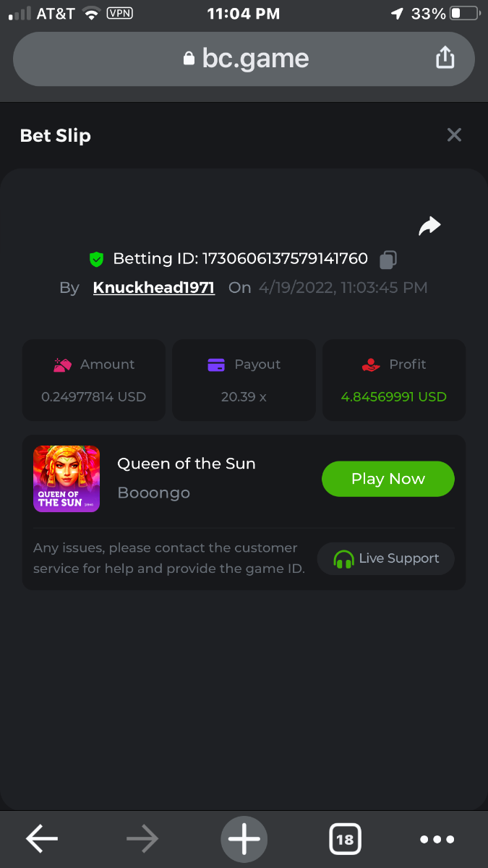Tap the Payout multiplier card
The width and height of the screenshot is (488, 868).
[x=244, y=380]
